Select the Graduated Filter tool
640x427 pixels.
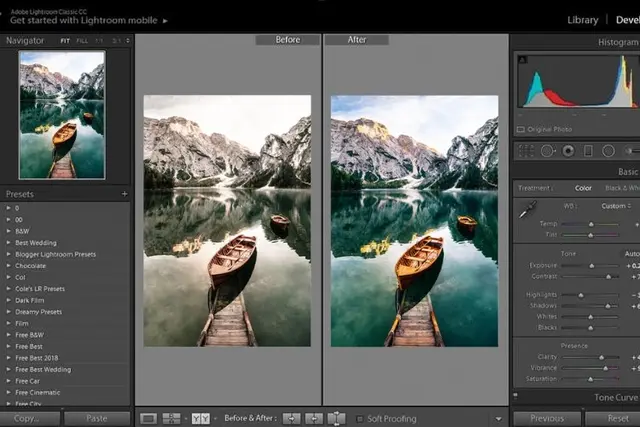[588, 151]
